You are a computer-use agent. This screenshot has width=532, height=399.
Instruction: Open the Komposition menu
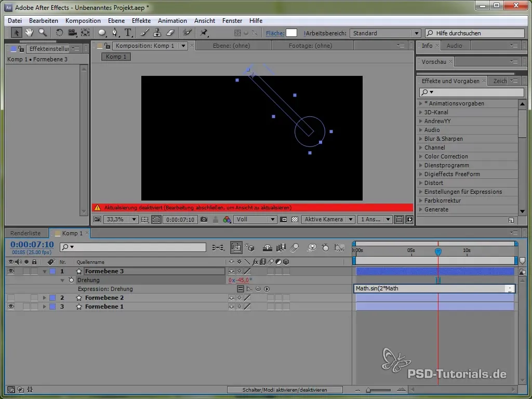83,21
